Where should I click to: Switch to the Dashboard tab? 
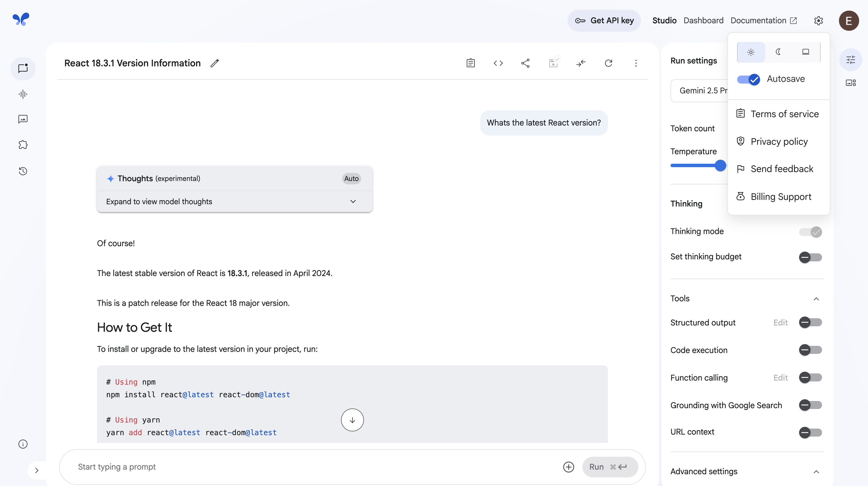pos(703,21)
